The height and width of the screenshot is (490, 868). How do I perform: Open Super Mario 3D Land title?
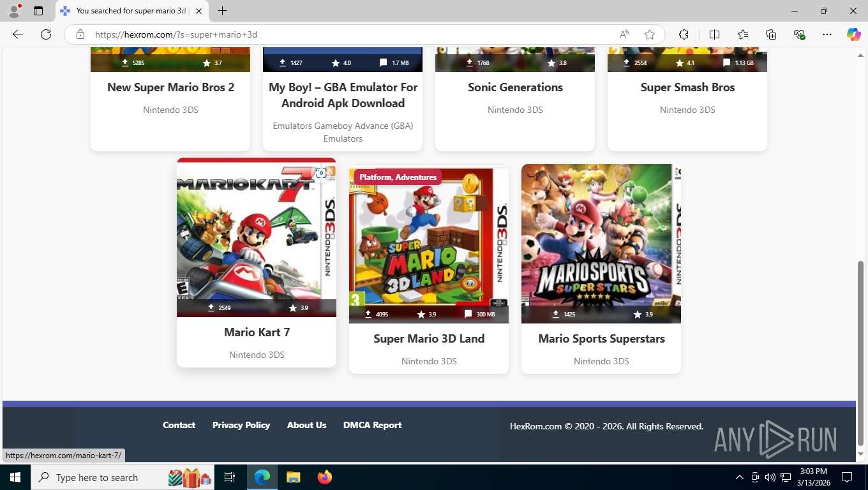tap(429, 338)
